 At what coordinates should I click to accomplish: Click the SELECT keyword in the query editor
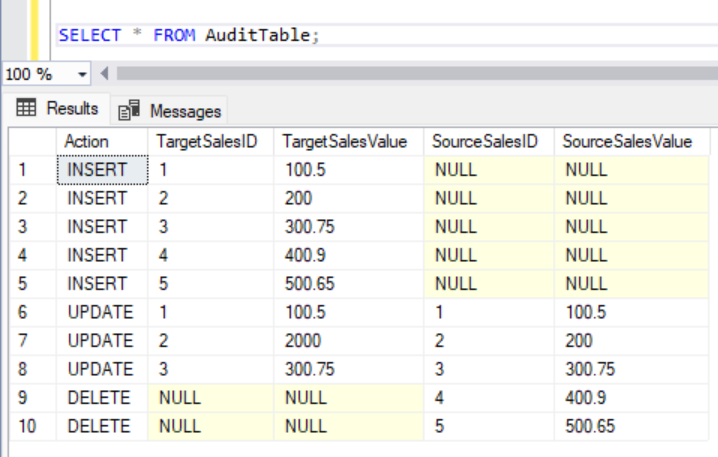(x=90, y=35)
